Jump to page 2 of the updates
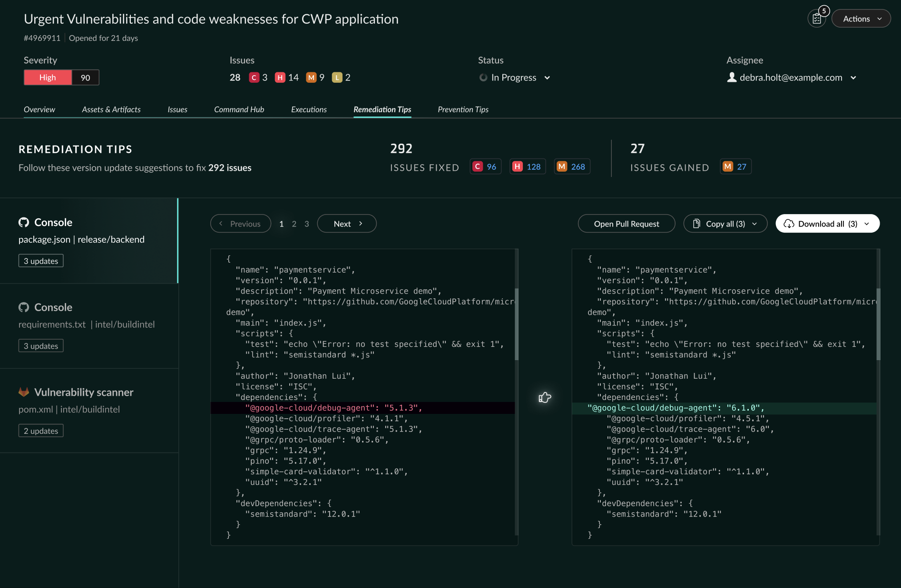The height and width of the screenshot is (588, 901). click(x=294, y=224)
